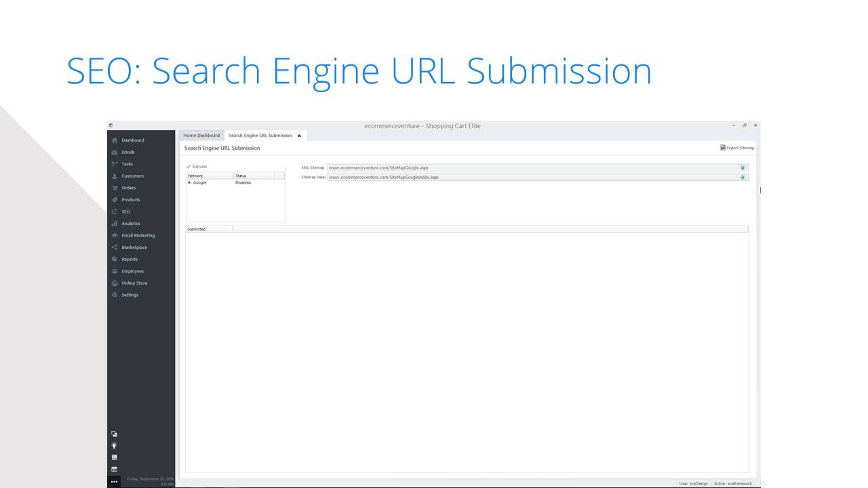
Task: Click the calculator icon in sidebar
Action: click(114, 457)
